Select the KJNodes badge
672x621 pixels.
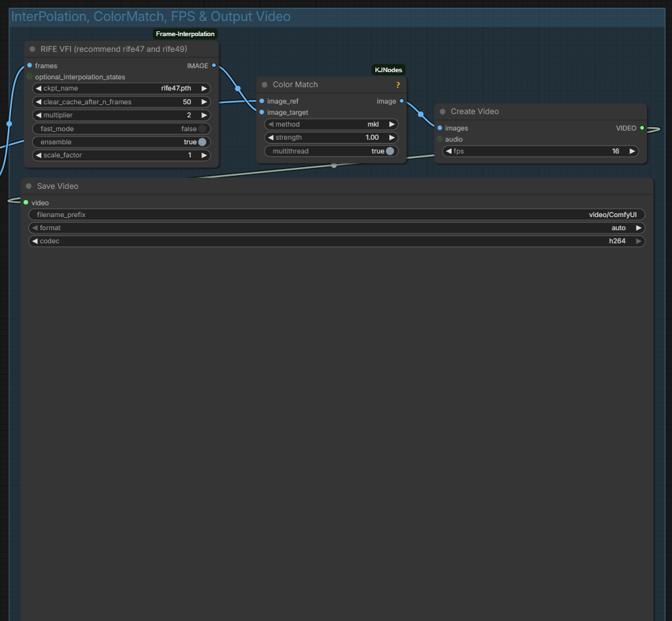point(388,70)
